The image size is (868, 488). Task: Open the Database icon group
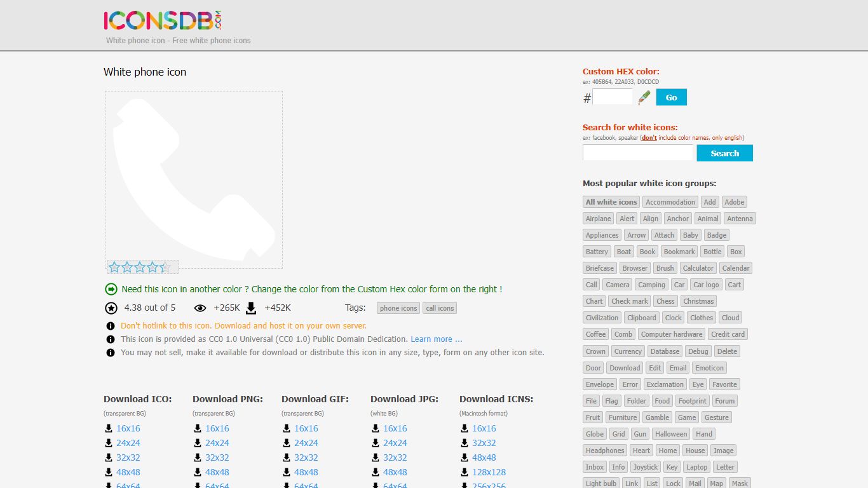[665, 351]
